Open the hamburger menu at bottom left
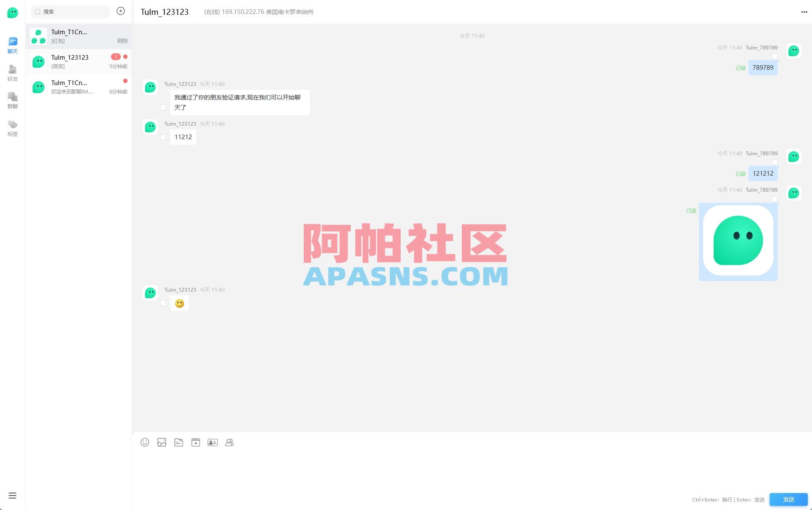Viewport: 812px width, 510px height. [13, 495]
